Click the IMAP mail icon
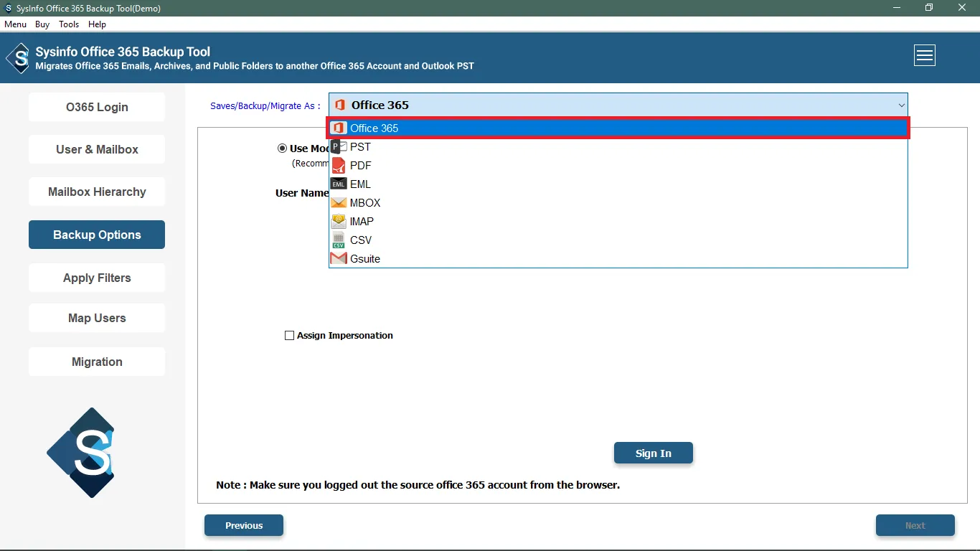The image size is (980, 551). [339, 222]
